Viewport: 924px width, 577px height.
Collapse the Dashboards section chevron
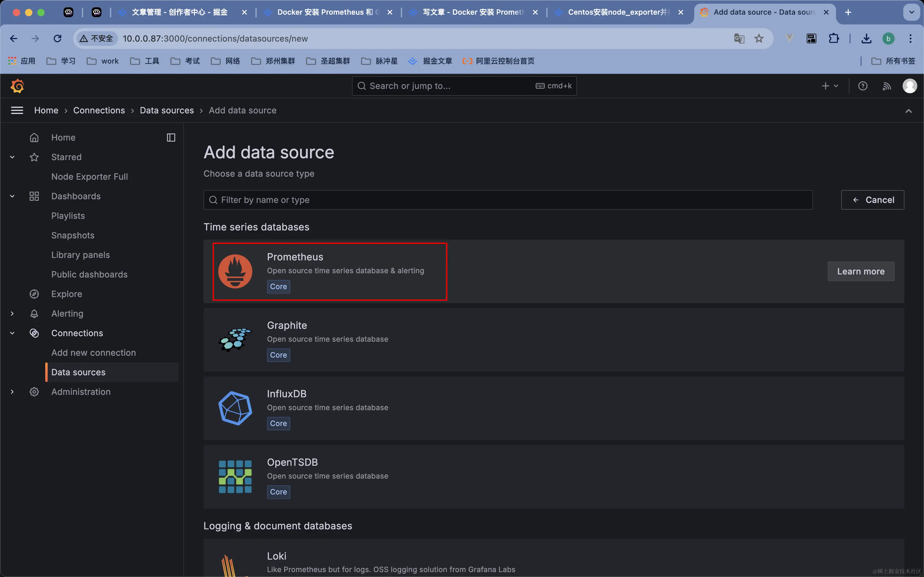[x=12, y=196]
